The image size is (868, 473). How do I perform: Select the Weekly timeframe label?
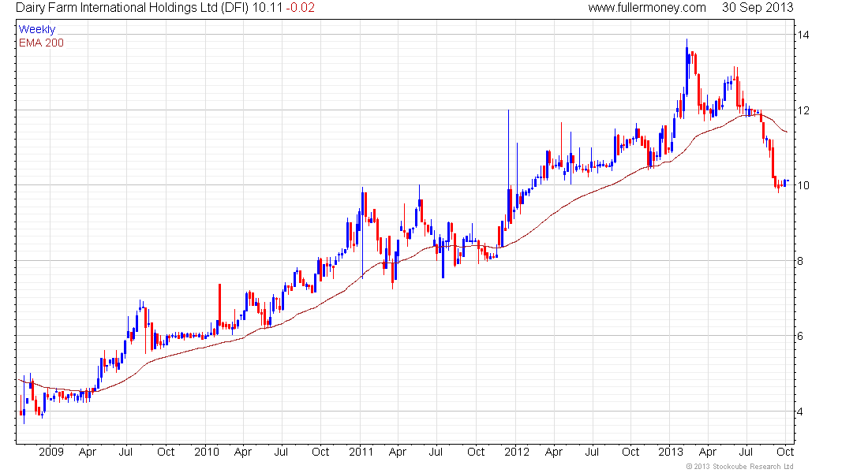pos(37,29)
